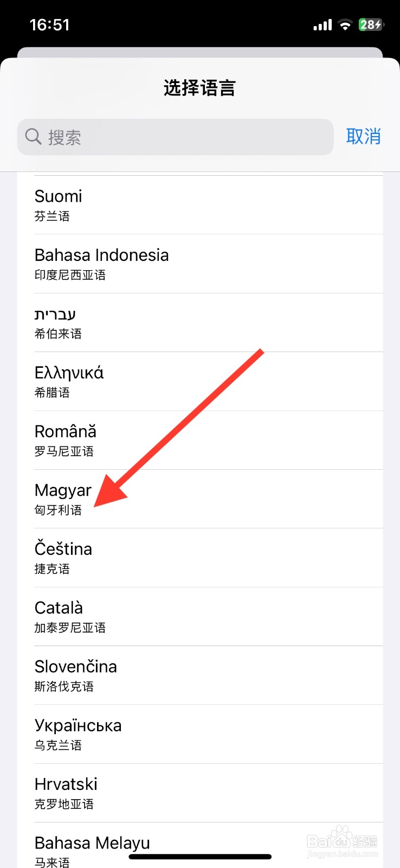This screenshot has height=868, width=400.
Task: Select Suomi (芬兰语) language
Action: [x=199, y=205]
